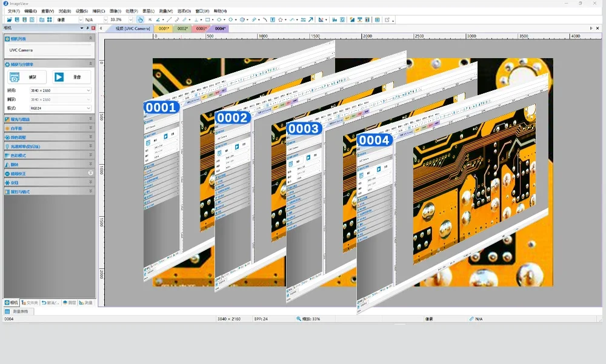Click the document tabs next arrow

pyautogui.click(x=591, y=28)
